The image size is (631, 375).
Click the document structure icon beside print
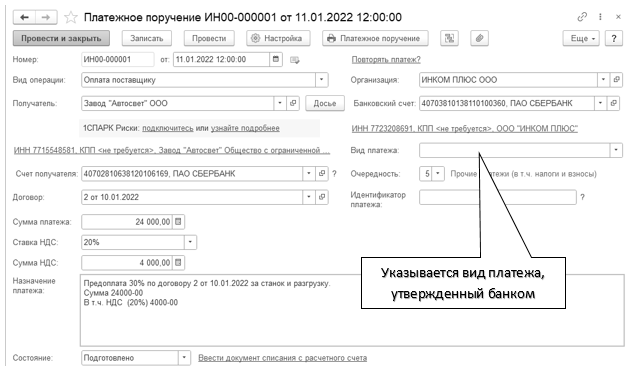click(449, 38)
